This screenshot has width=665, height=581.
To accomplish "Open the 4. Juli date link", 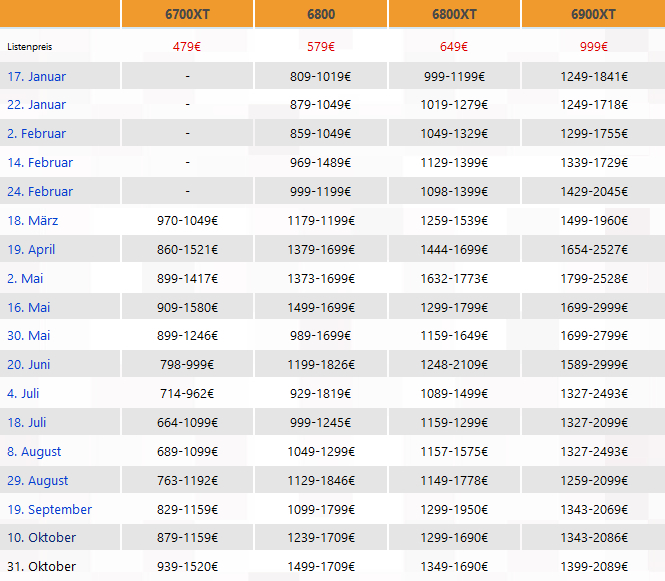I will [x=23, y=394].
